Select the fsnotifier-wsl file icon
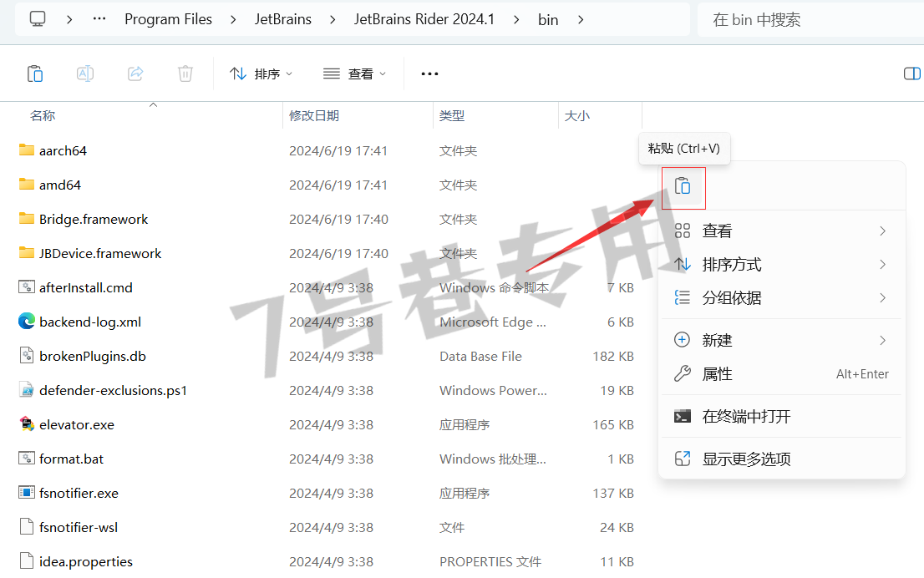Viewport: 924px width, 578px height. (x=27, y=527)
